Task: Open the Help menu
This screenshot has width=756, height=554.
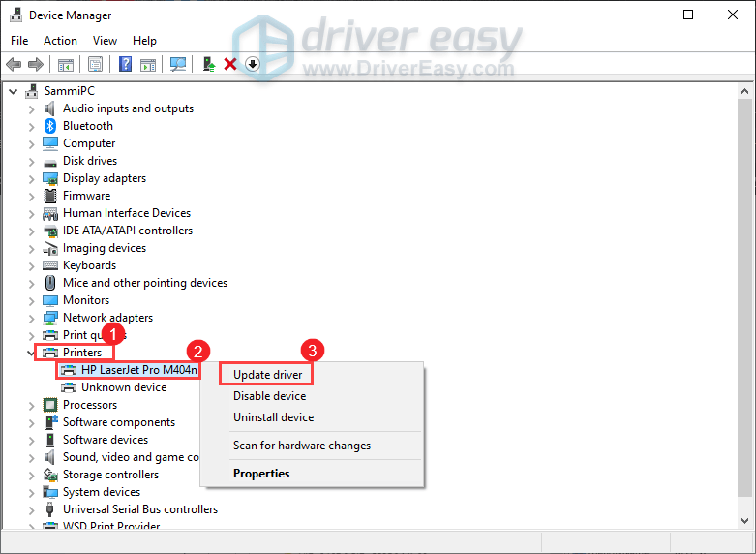Action: [x=144, y=41]
